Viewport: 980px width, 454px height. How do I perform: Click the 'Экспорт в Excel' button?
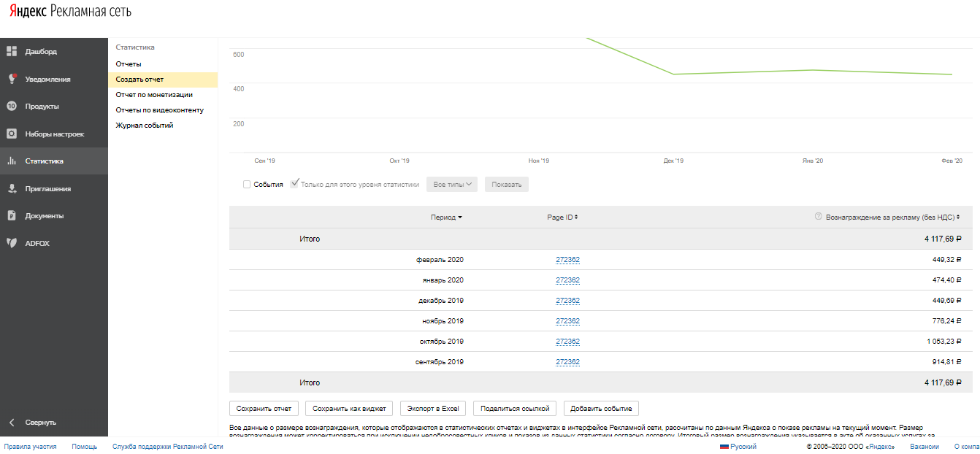pyautogui.click(x=433, y=408)
